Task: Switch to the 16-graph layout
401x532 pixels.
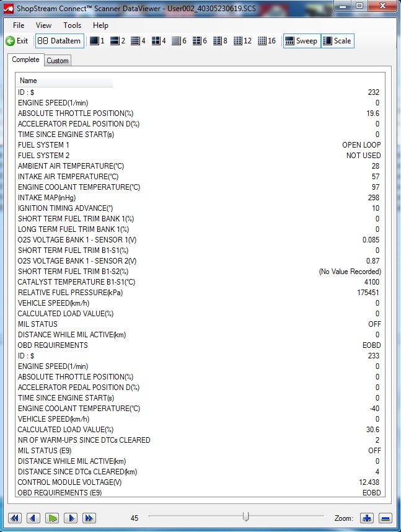Action: [267, 41]
